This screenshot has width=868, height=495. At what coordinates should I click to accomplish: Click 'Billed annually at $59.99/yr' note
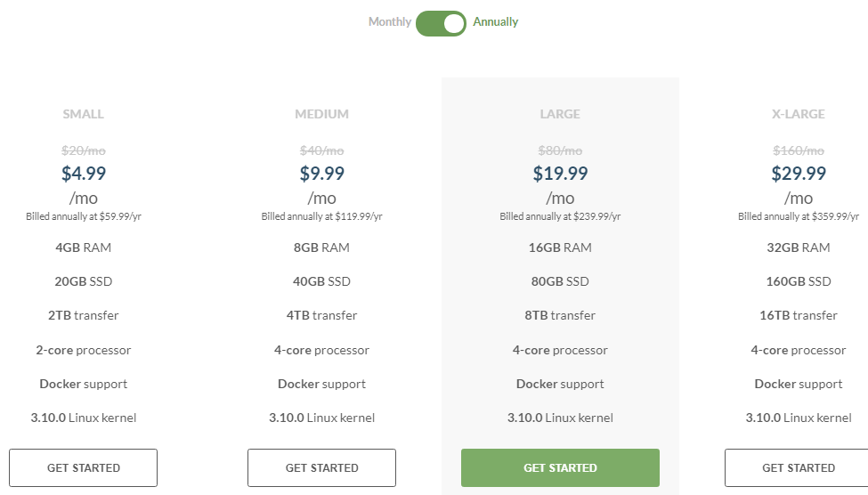pos(84,216)
